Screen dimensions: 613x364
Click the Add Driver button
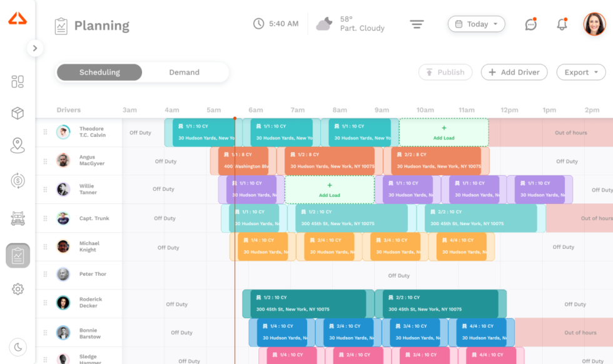coord(514,72)
